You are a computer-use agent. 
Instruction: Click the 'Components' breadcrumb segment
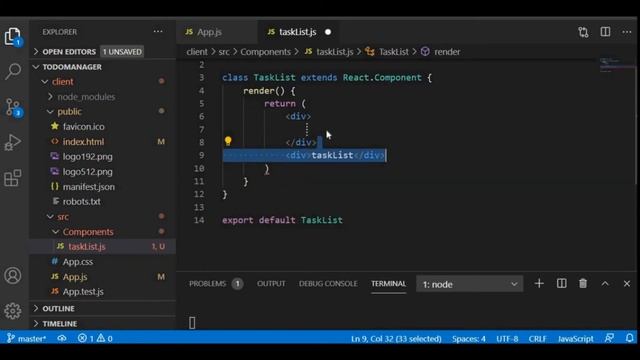pos(265,52)
